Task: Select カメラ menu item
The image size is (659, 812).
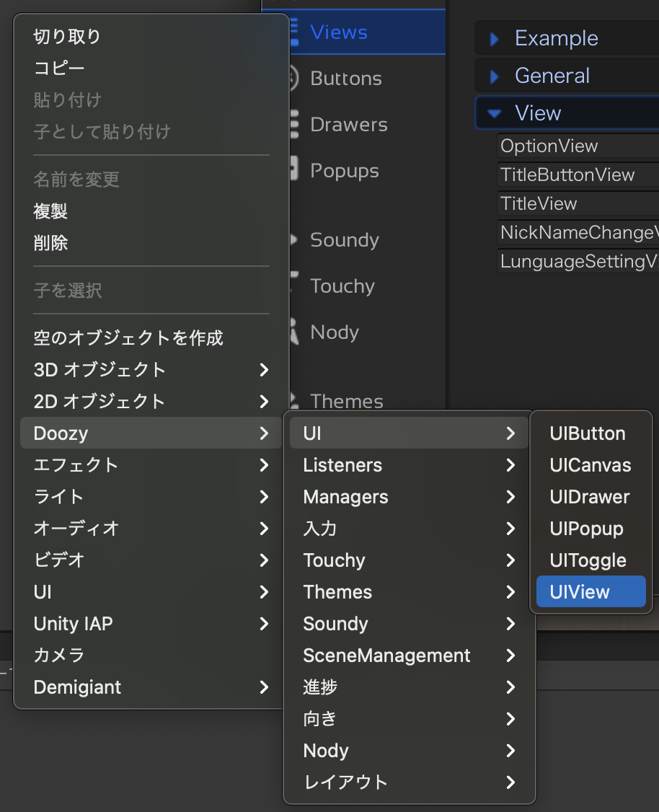Action: (x=151, y=655)
